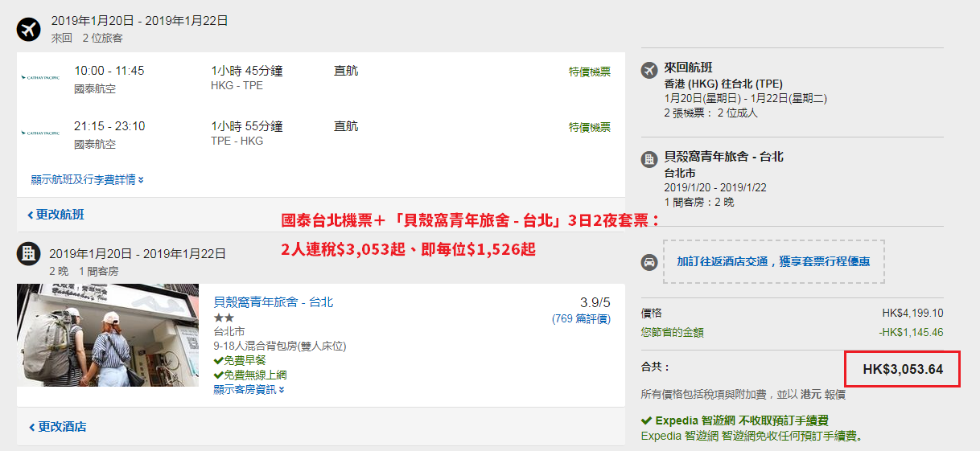
Task: Click the -HK$1,145.46 savings amount
Action: 911,332
